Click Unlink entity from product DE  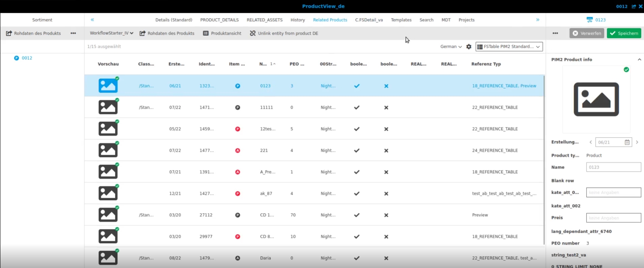click(284, 33)
